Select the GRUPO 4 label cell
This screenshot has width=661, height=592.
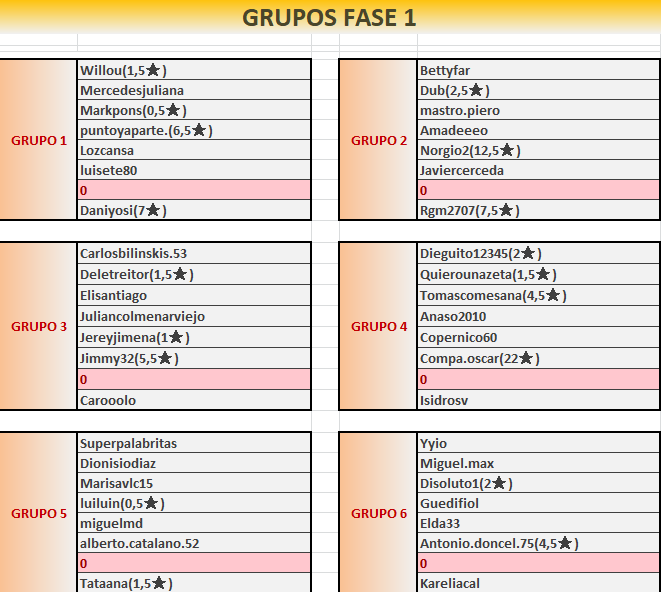[379, 327]
